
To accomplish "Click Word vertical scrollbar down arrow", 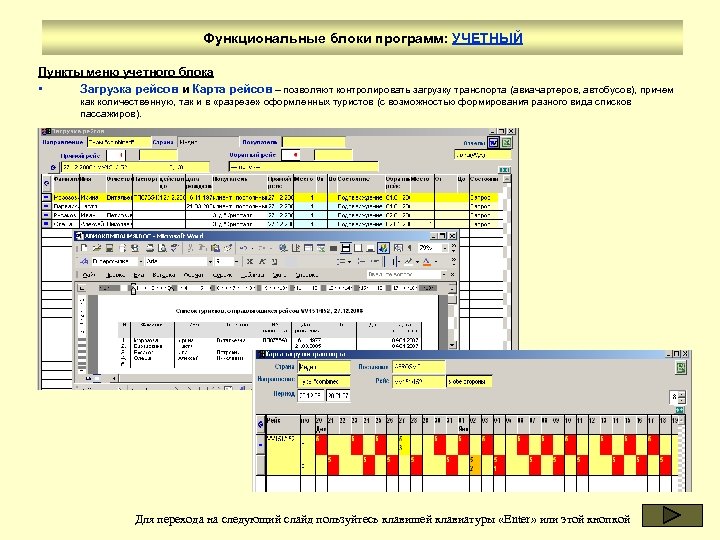I will (452, 344).
